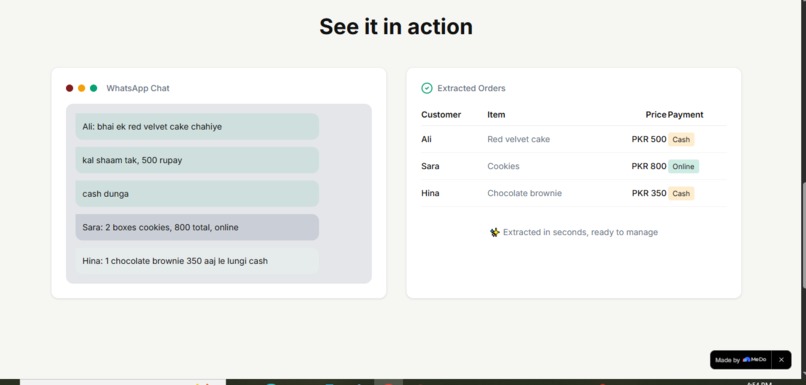Image resolution: width=806 pixels, height=385 pixels.
Task: Click the 'Cookies' item cell
Action: tap(503, 166)
